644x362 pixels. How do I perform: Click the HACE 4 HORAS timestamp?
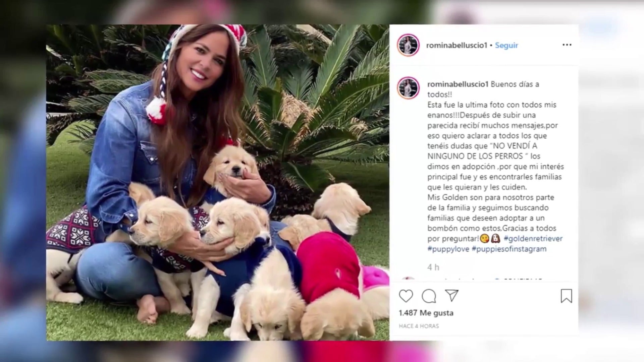pos(419,326)
